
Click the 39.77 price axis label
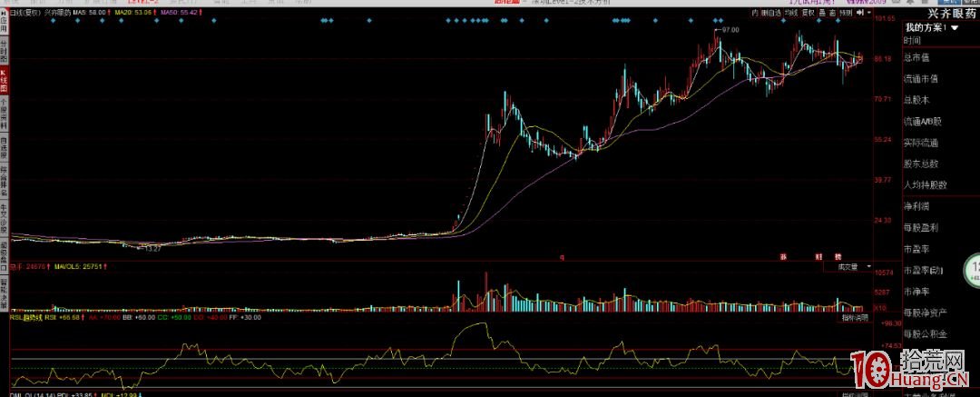tap(885, 180)
